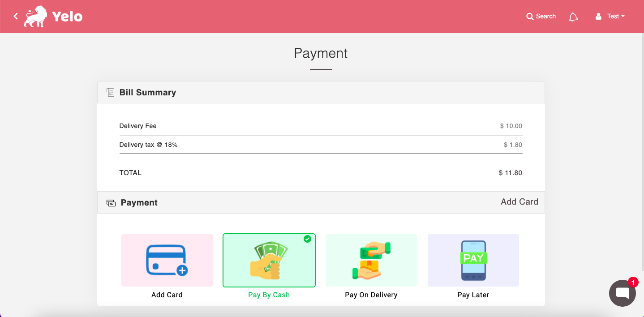Click the green checkmark on Pay By Cash
This screenshot has width=644, height=317.
click(307, 239)
